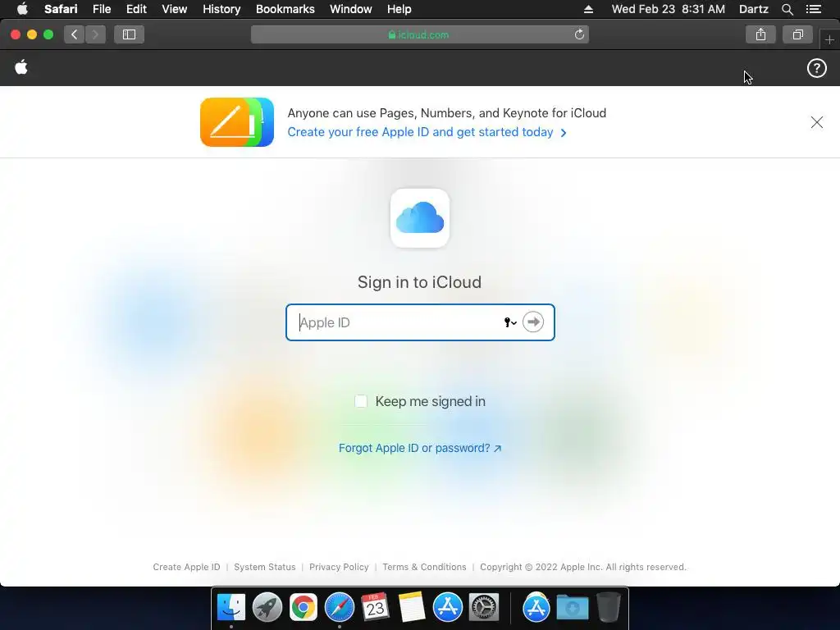Open the Safari application menu

click(x=61, y=9)
